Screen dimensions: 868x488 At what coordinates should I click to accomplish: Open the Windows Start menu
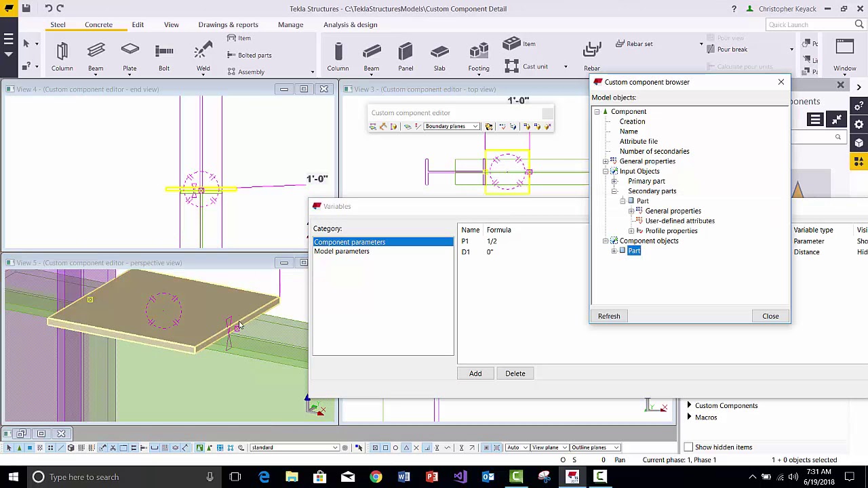13,477
